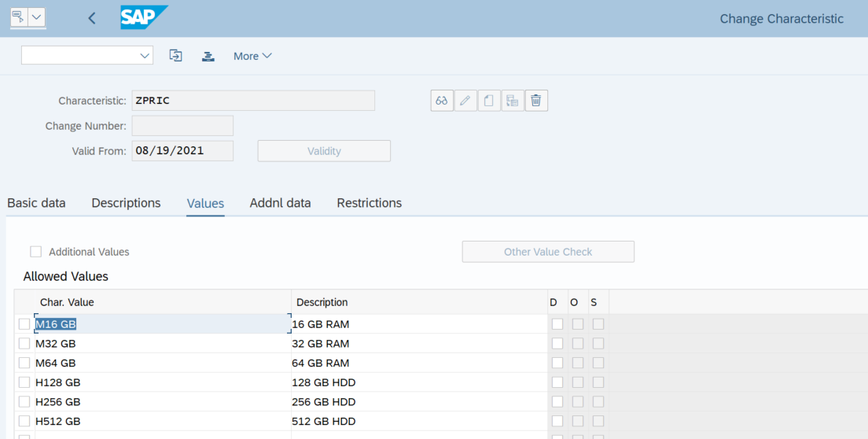Click the Change pencil icon

[465, 100]
